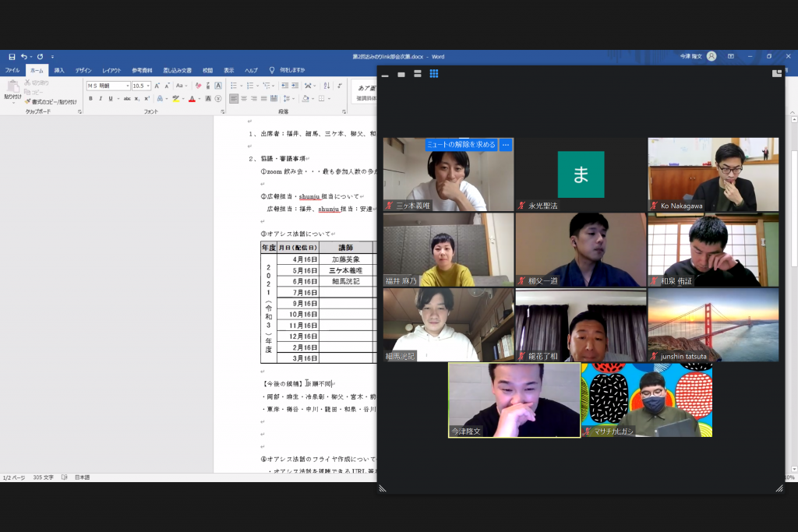Align text right

253,99
